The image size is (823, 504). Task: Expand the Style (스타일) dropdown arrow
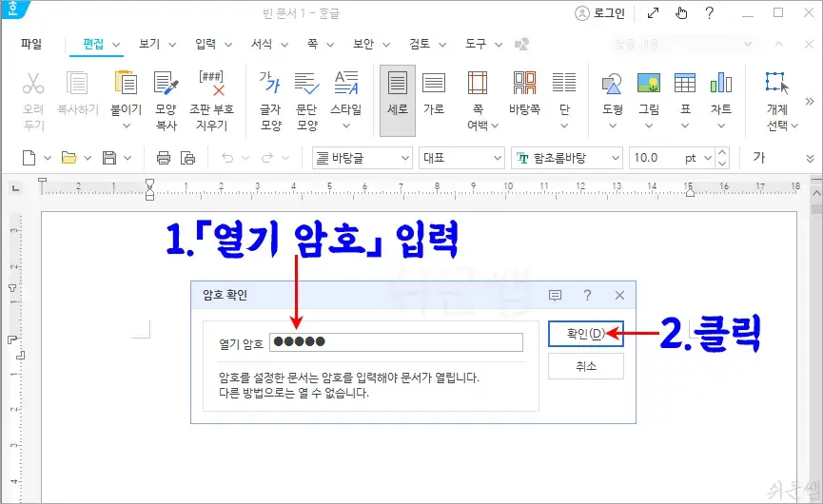(x=346, y=126)
